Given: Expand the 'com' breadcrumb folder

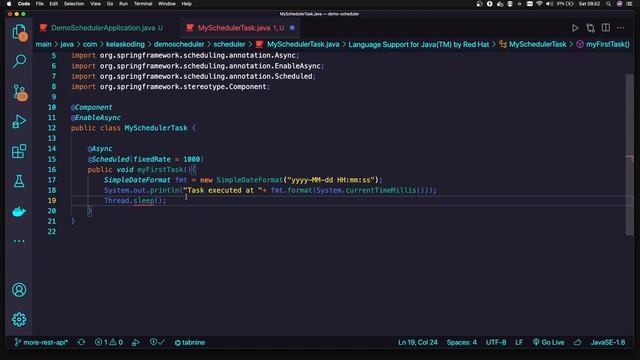Looking at the screenshot, I should coord(90,44).
